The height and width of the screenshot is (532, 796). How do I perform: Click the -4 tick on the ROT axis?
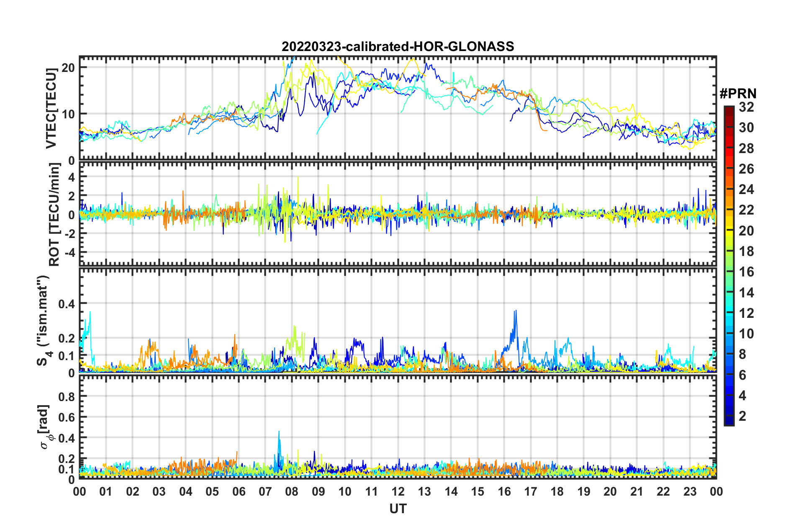coord(69,252)
